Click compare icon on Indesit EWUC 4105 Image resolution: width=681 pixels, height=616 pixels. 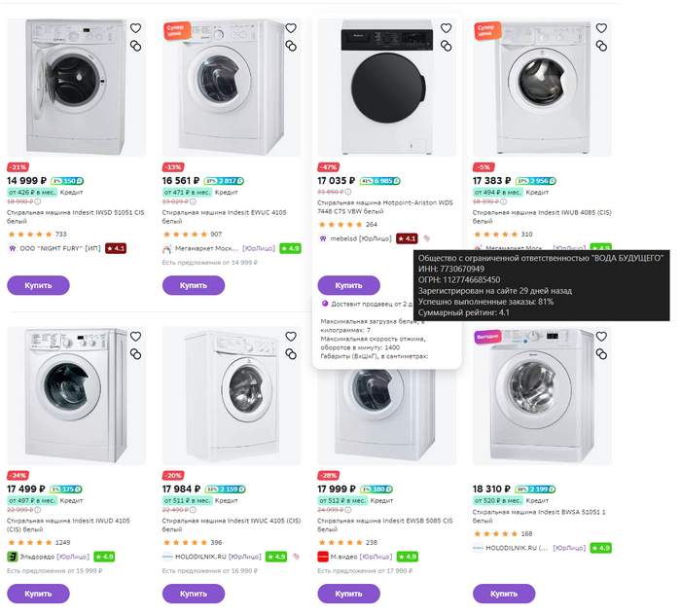pyautogui.click(x=291, y=46)
